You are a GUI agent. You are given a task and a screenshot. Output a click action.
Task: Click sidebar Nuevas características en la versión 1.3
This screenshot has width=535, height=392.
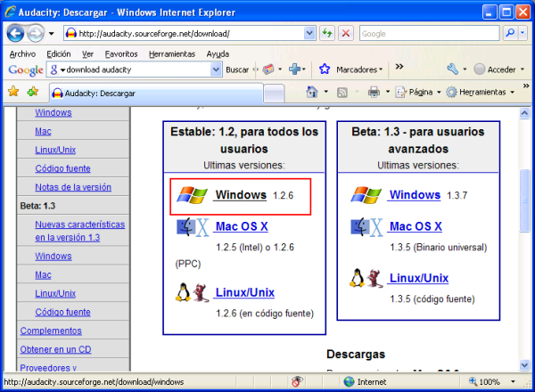tap(80, 231)
